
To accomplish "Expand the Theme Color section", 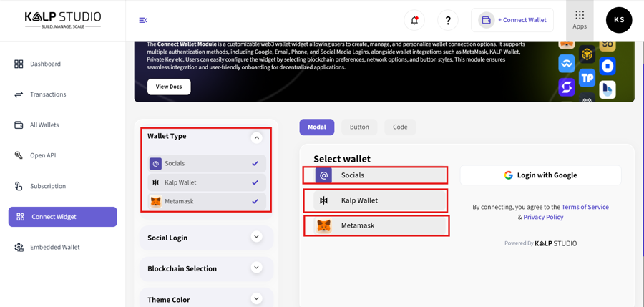I will tap(256, 298).
